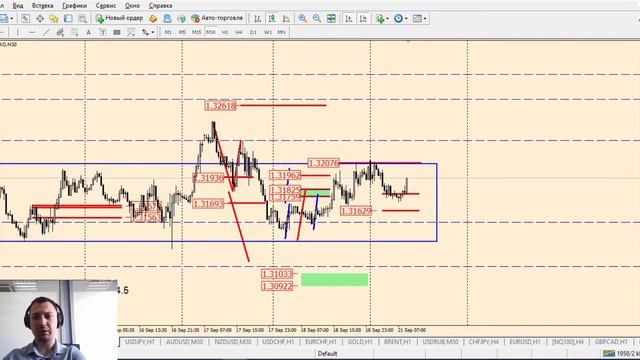Open the Navigator star-folder icon
Image resolution: width=640 pixels, height=360 pixels.
point(54,18)
